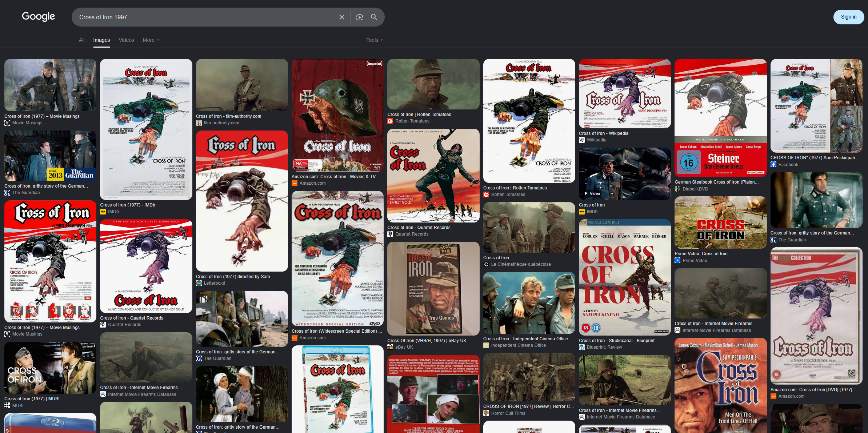Open the Tools dropdown
Screen dimensions: 868x433
point(375,40)
